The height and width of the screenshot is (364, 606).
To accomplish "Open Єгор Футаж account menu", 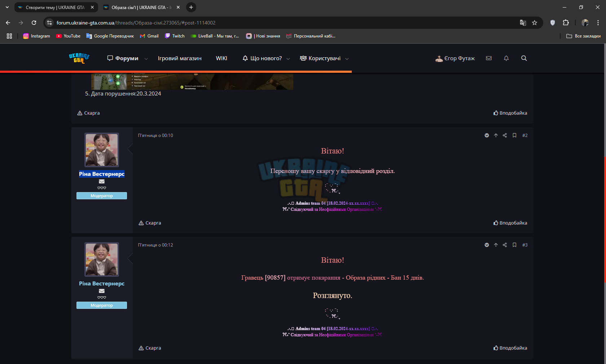I will [455, 58].
